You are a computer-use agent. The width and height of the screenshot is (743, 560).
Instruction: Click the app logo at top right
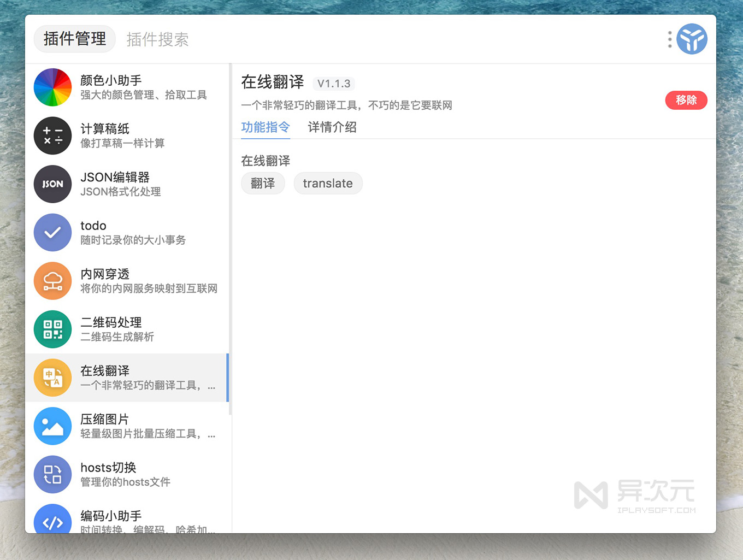pyautogui.click(x=692, y=39)
